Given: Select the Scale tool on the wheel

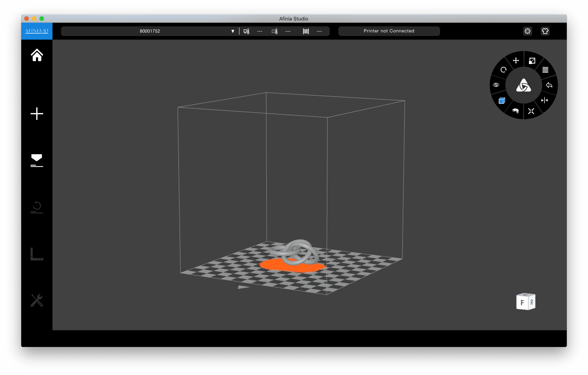Looking at the screenshot, I should [x=532, y=61].
